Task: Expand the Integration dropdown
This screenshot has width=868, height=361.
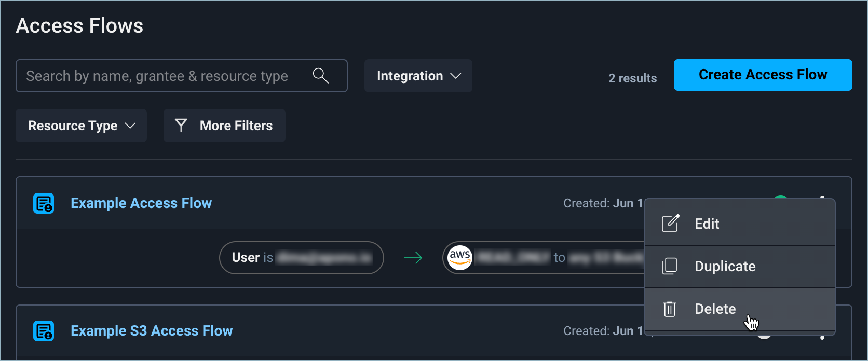Action: click(x=418, y=76)
